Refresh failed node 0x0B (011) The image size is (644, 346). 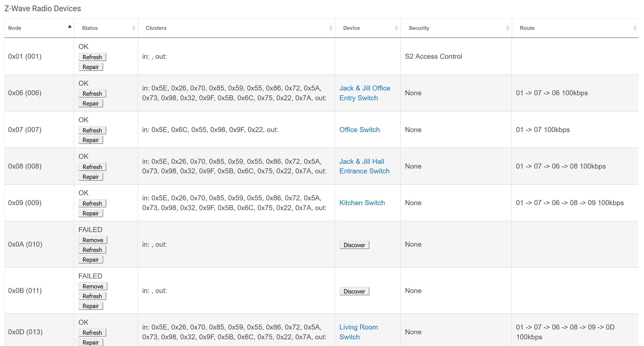[x=92, y=296]
